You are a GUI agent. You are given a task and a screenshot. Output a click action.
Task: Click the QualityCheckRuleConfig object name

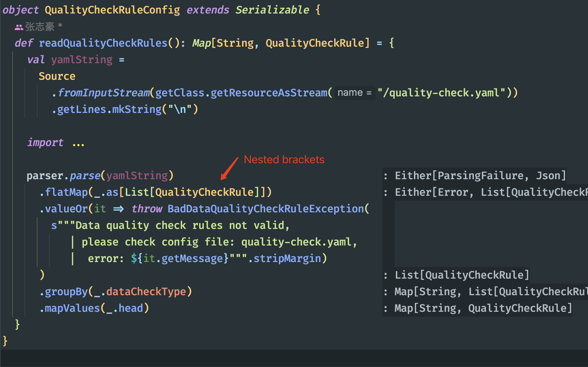(x=112, y=10)
